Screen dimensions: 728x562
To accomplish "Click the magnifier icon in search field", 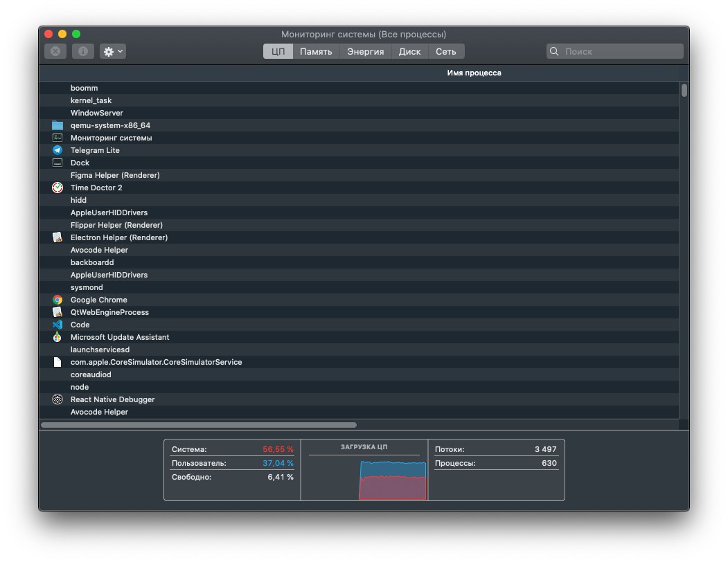I will [x=554, y=51].
